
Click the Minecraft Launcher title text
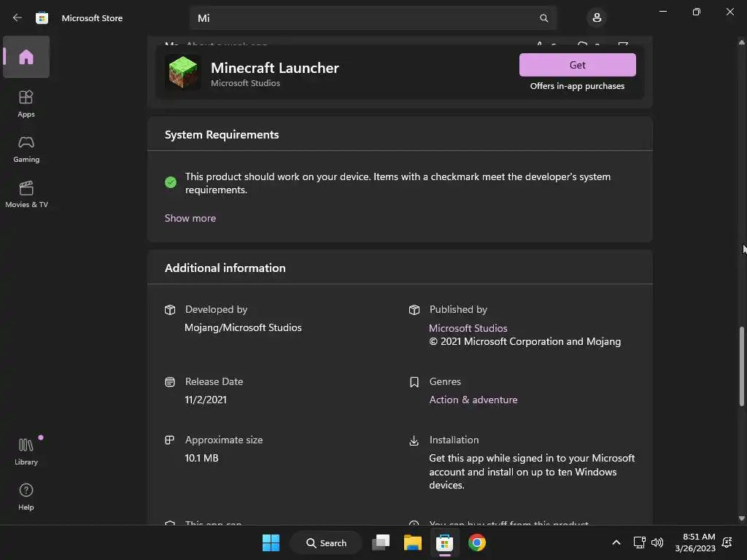[x=275, y=68]
